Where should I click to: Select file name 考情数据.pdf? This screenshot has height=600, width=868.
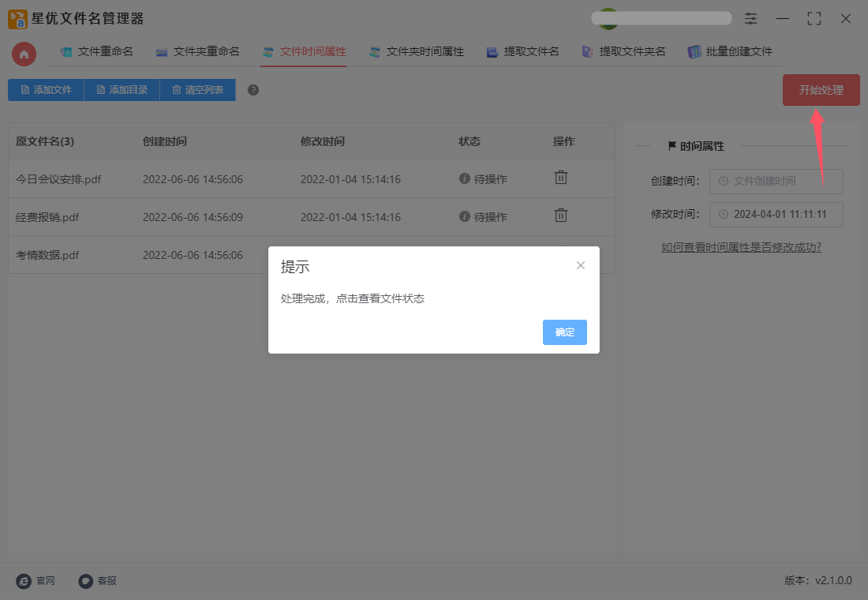[47, 255]
